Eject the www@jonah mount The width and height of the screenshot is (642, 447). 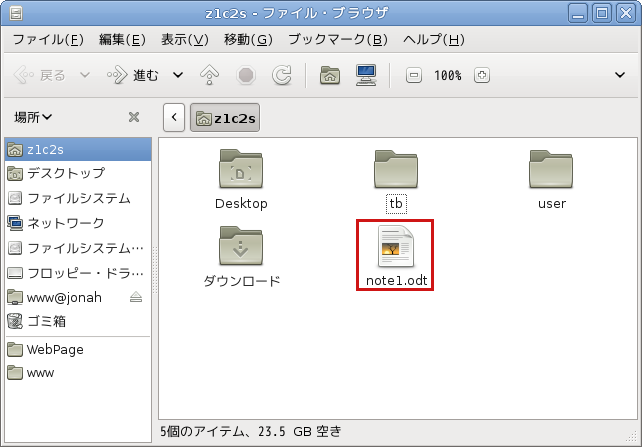click(x=136, y=297)
